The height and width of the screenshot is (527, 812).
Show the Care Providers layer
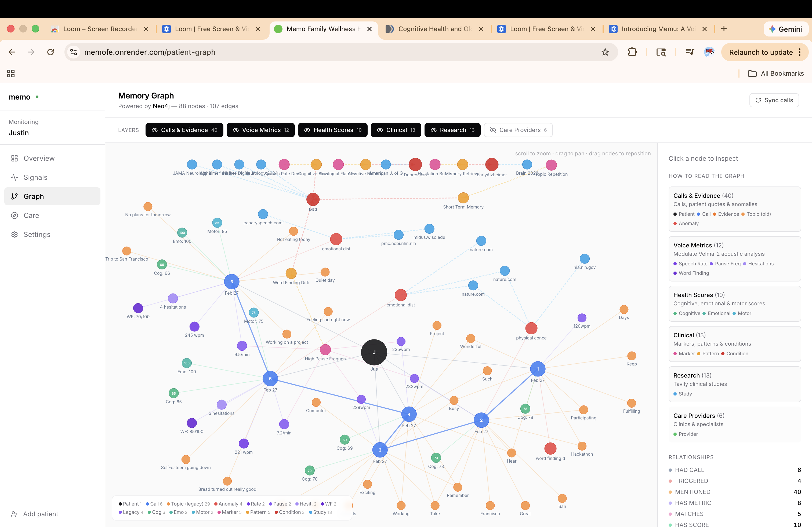click(x=518, y=130)
